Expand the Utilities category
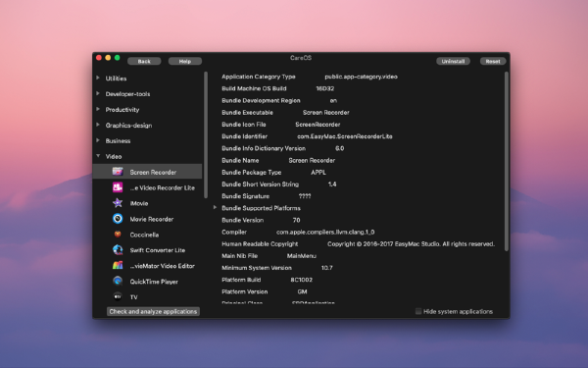The height and width of the screenshot is (368, 588). (98, 78)
